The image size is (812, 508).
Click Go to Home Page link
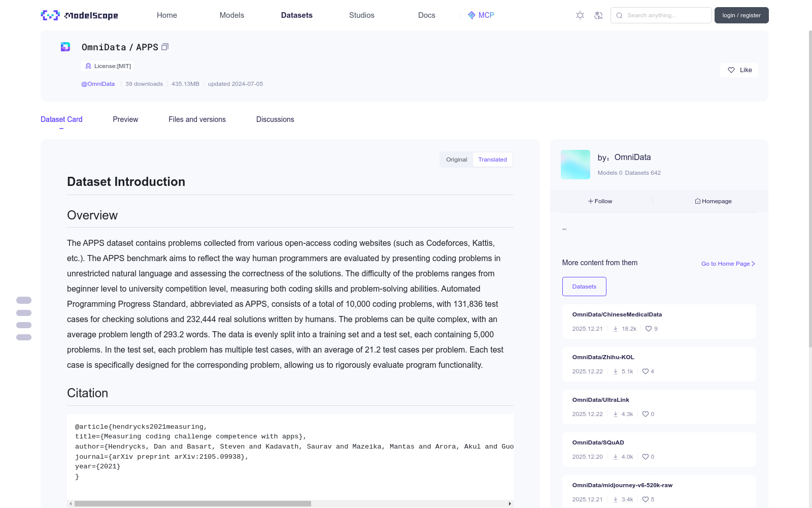pyautogui.click(x=728, y=264)
